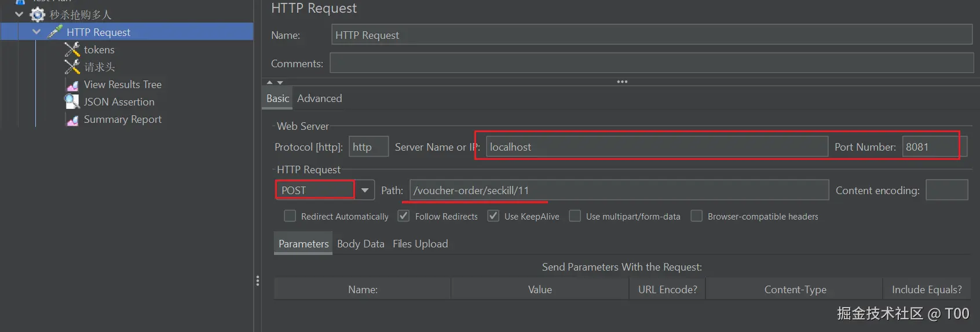The image size is (980, 332).
Task: Click the JSON Assertion magnifier icon
Action: click(x=72, y=102)
